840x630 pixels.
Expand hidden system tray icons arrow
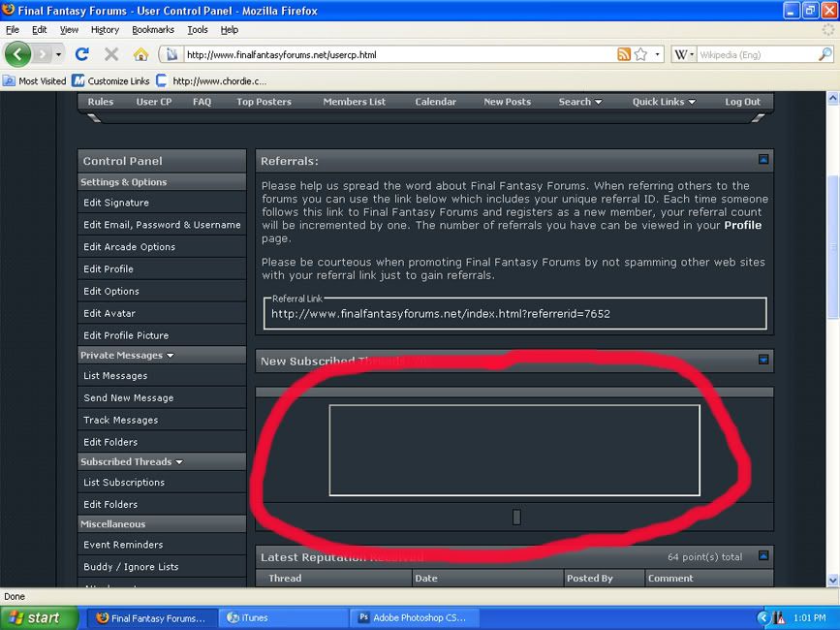[763, 617]
